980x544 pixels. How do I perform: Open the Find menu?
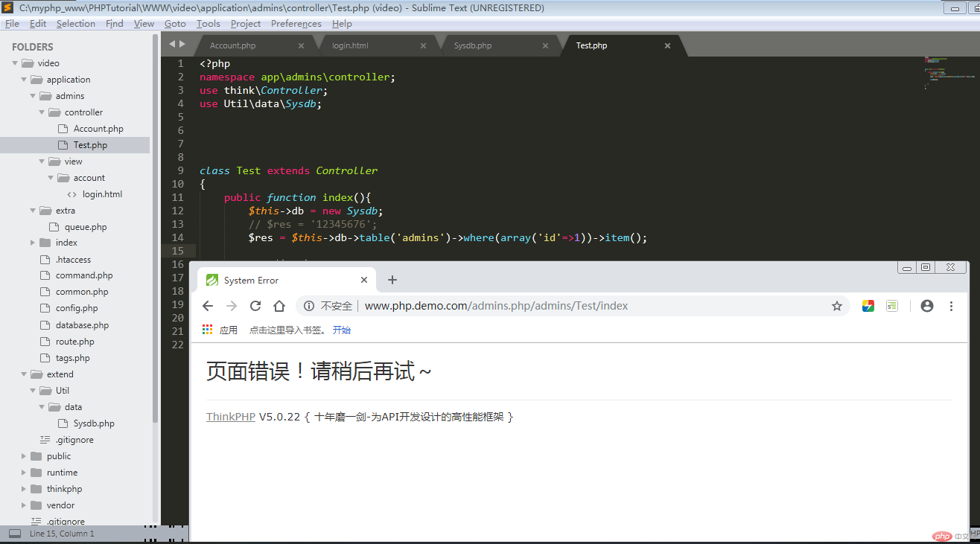coord(115,24)
